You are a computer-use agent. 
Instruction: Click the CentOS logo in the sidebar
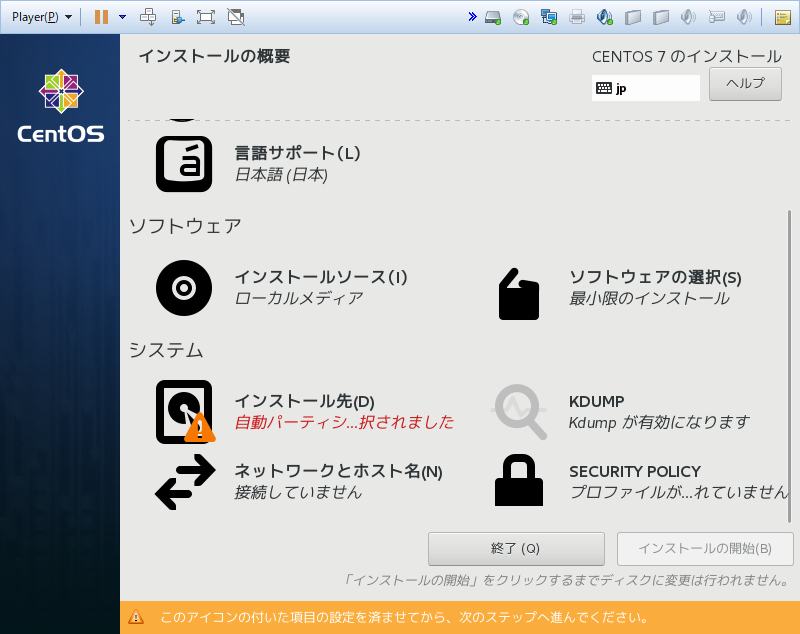pos(61,106)
